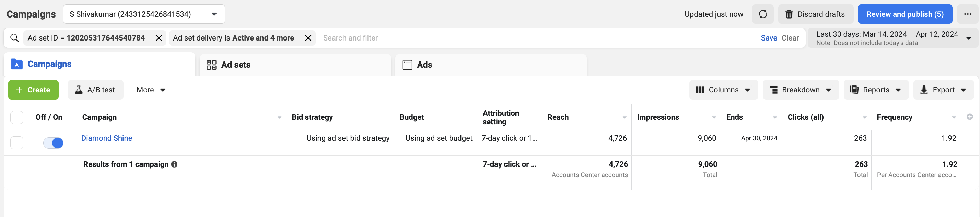This screenshot has width=980, height=217.
Task: Expand the Columns dropdown
Action: [723, 90]
